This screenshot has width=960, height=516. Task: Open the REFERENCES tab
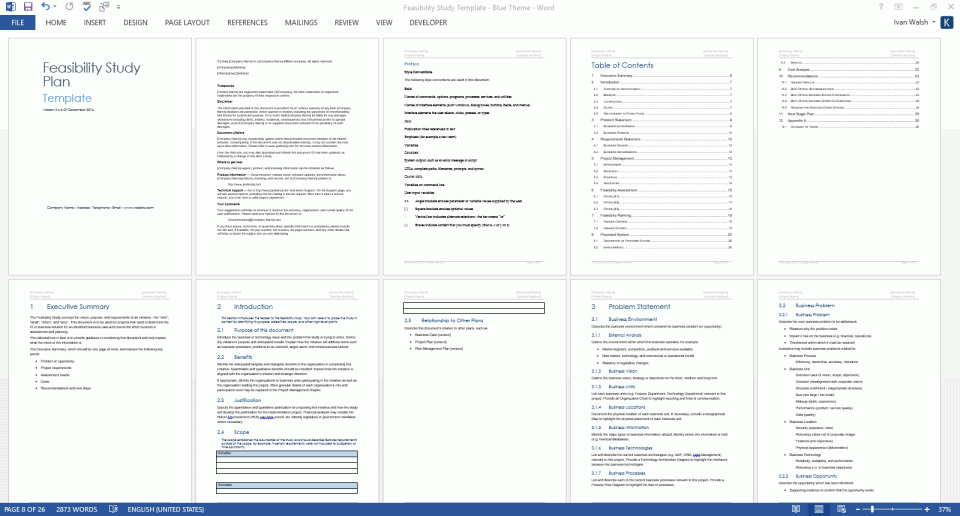coord(247,23)
